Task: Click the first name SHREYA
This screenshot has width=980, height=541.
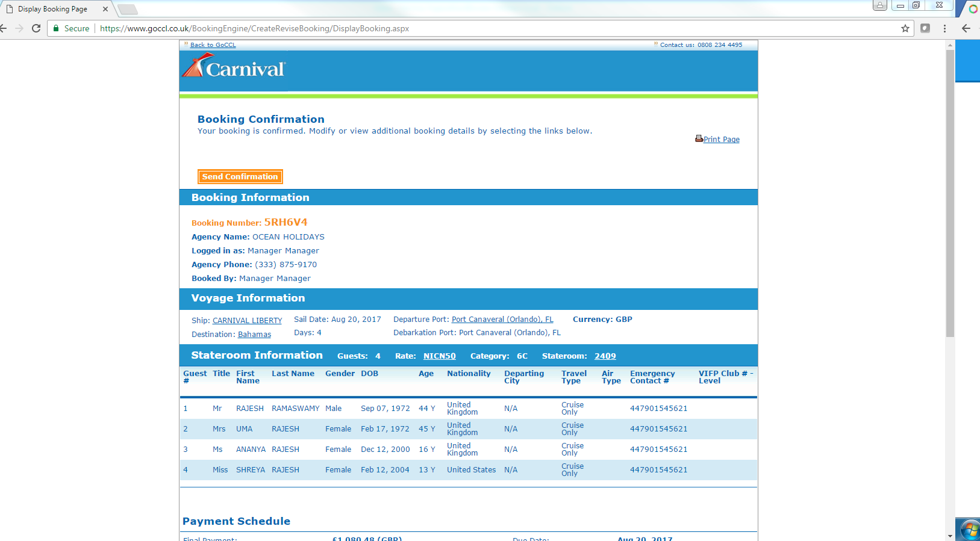Action: point(251,470)
